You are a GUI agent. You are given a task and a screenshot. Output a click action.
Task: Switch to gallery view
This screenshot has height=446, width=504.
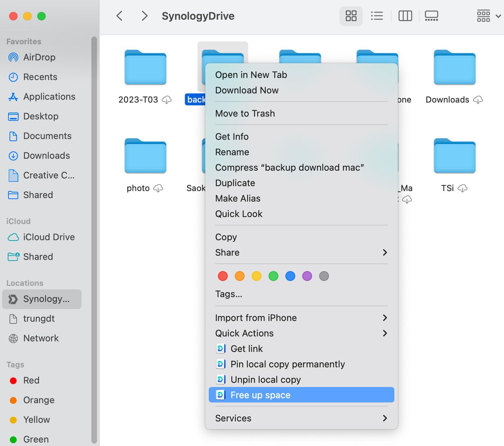pos(431,16)
